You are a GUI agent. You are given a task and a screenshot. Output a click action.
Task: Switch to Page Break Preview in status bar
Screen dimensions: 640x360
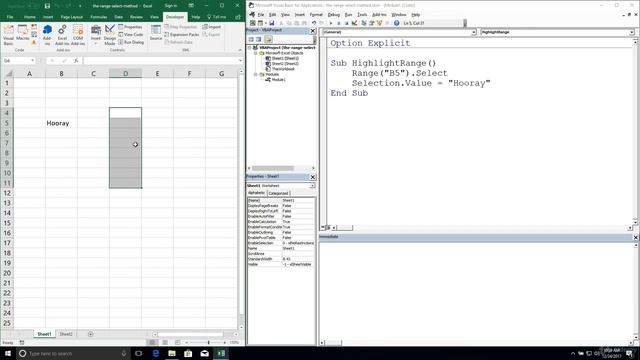pos(178,342)
